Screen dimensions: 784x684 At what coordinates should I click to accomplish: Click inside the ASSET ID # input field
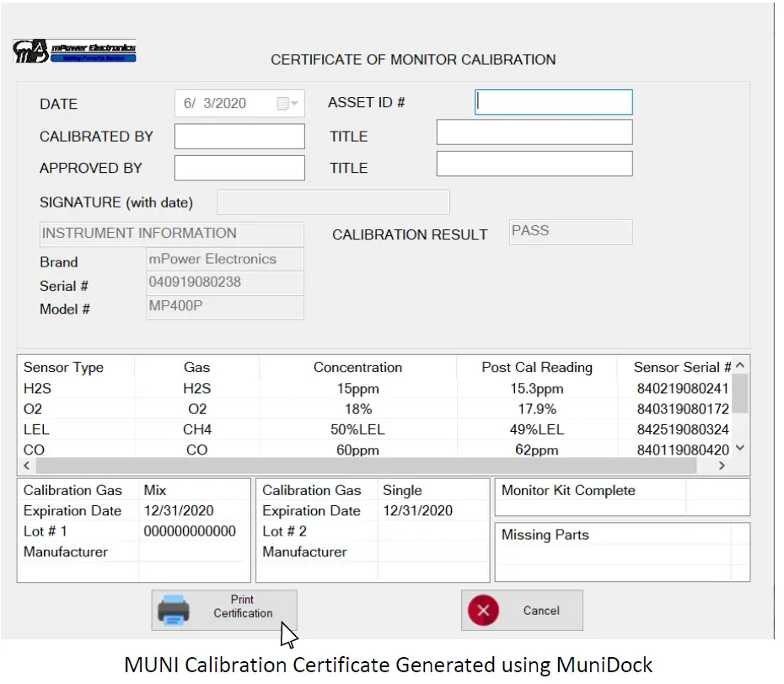553,102
